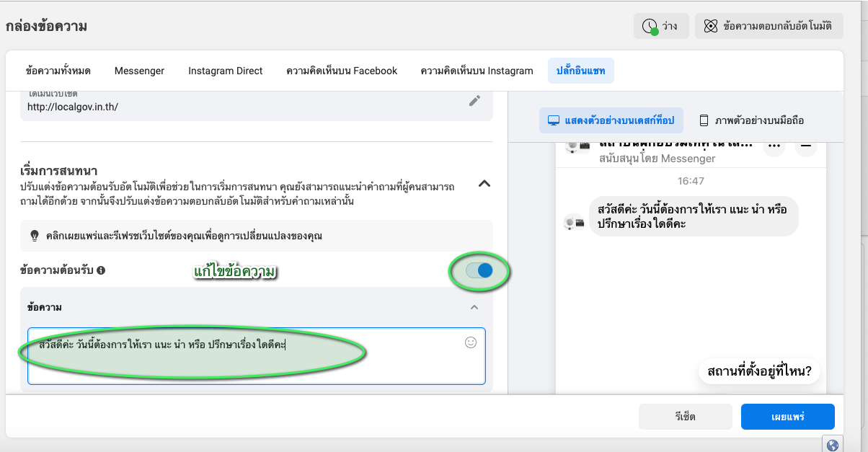Open ข้อความตอบกลับอัตโนมัติ automated responses
The image size is (868, 452).
pyautogui.click(x=769, y=26)
